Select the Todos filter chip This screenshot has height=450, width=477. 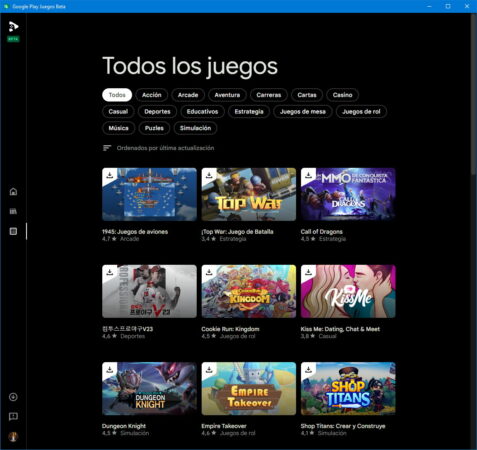pyautogui.click(x=117, y=95)
